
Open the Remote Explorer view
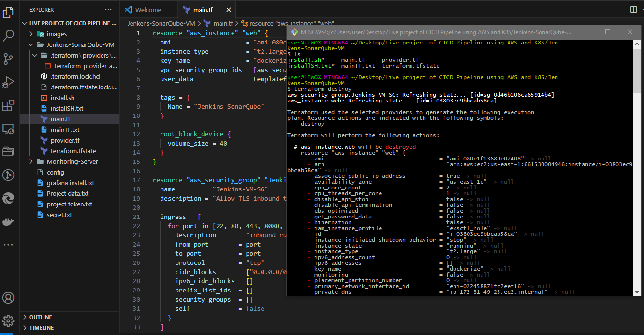[x=8, y=129]
